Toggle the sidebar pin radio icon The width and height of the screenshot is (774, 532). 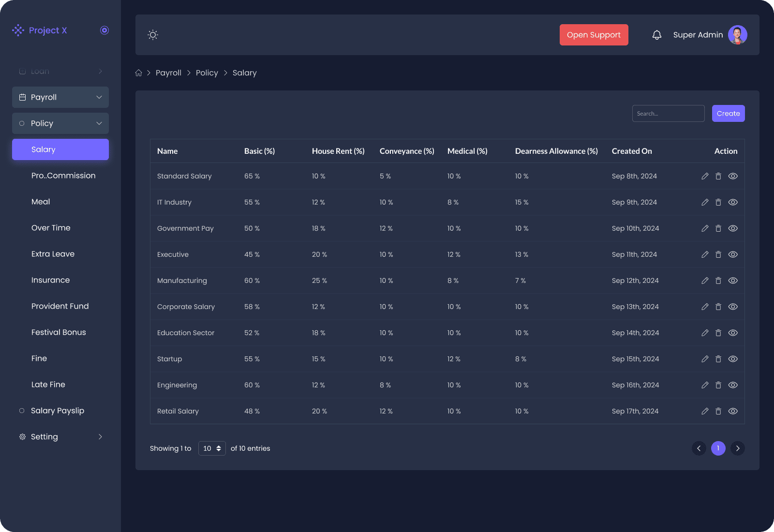[104, 30]
